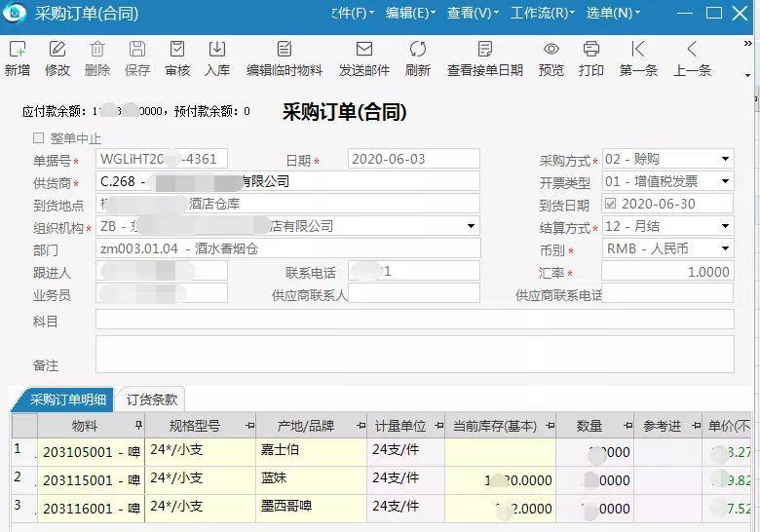Screen dimensions: 760x532
Task: Open the 工作流(R) menu
Action: [542, 13]
